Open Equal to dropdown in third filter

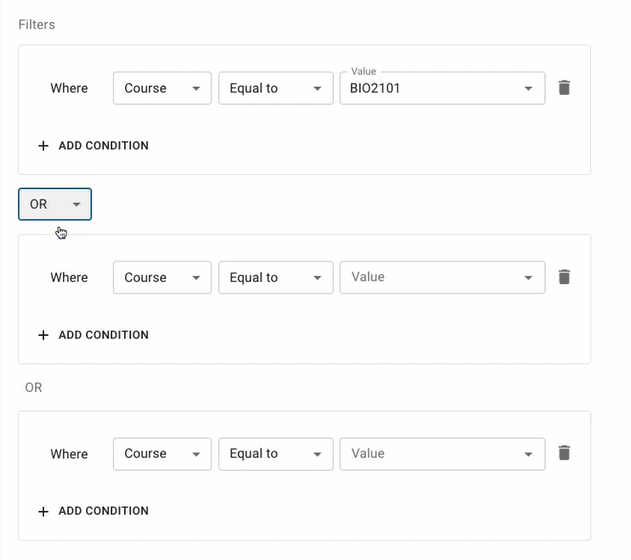point(276,454)
